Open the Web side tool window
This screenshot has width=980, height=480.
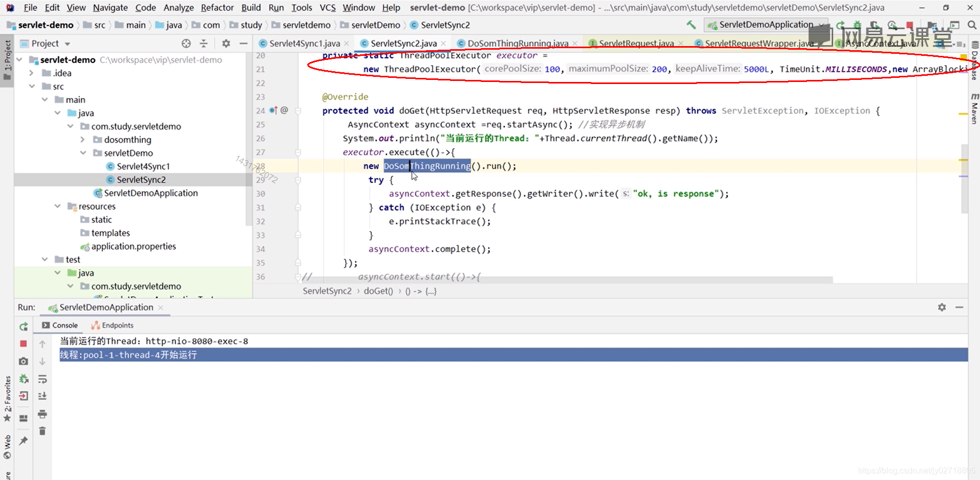[7, 447]
